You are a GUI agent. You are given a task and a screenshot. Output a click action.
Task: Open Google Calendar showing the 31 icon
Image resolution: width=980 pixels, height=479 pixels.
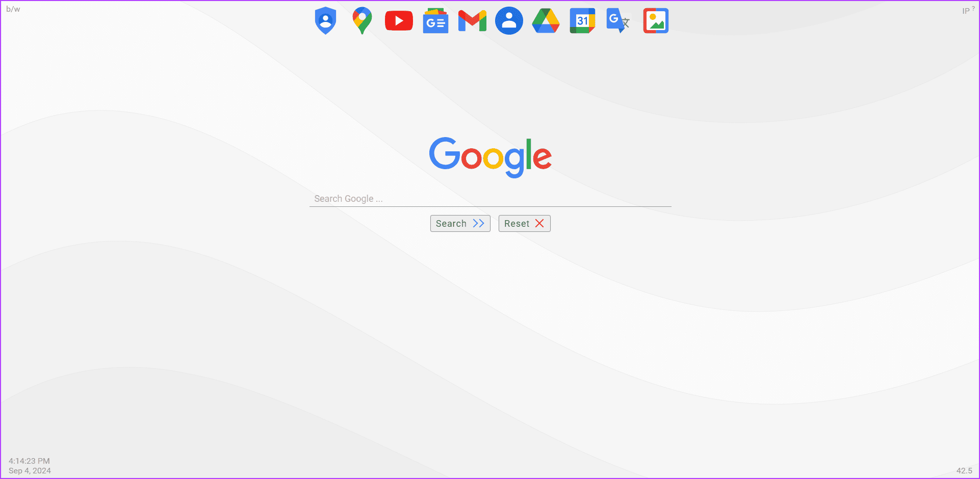[582, 21]
